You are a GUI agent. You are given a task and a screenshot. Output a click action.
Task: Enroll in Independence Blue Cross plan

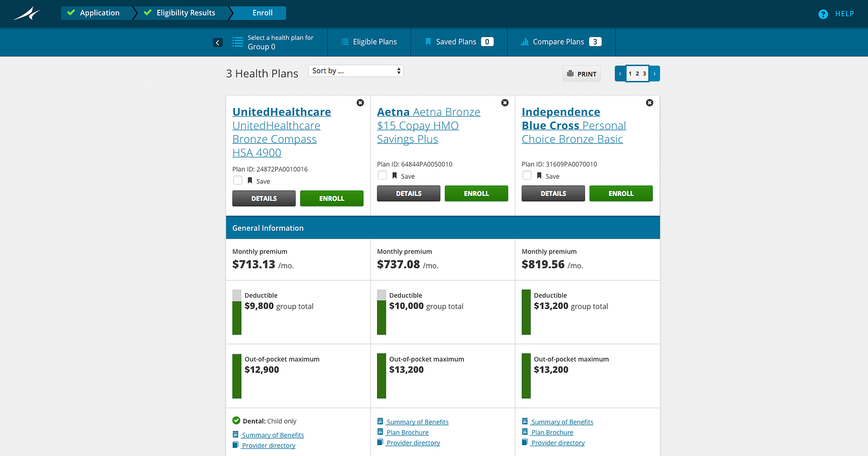coord(621,194)
